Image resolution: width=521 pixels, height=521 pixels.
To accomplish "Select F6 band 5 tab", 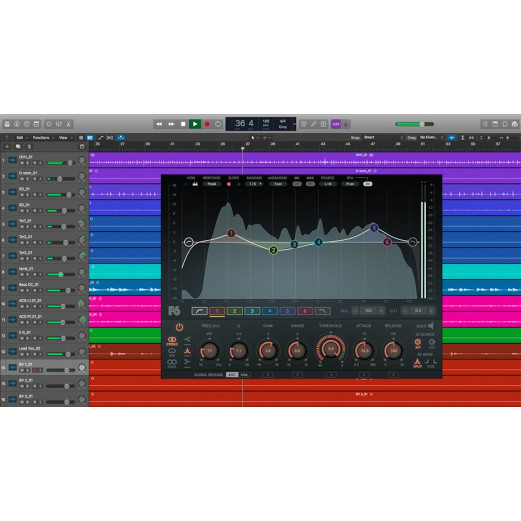I will point(287,311).
